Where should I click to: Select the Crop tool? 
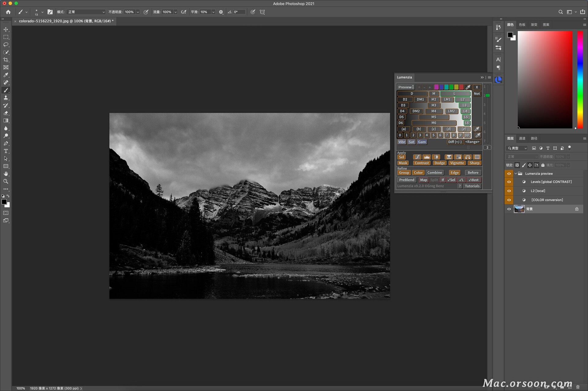[6, 60]
